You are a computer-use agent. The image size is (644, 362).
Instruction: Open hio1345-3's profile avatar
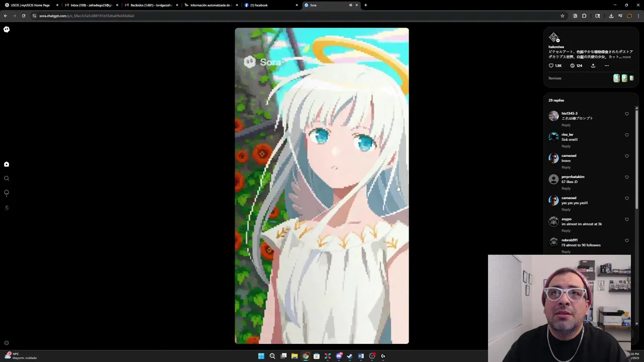553,116
